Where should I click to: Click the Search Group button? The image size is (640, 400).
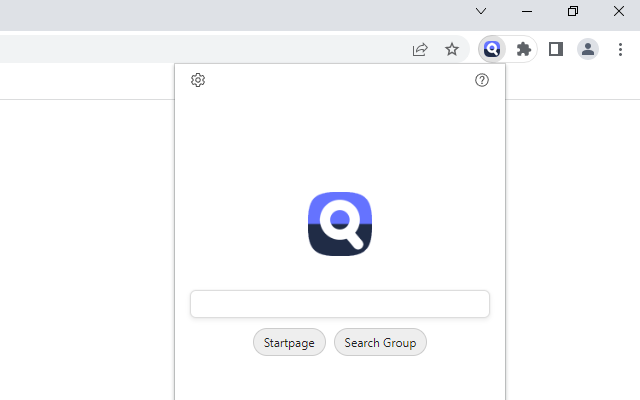pos(380,342)
